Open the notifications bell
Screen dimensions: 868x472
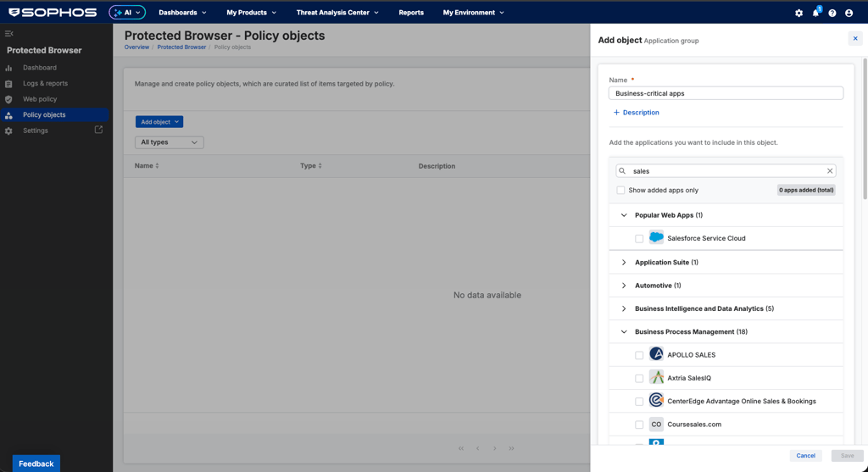tap(815, 13)
